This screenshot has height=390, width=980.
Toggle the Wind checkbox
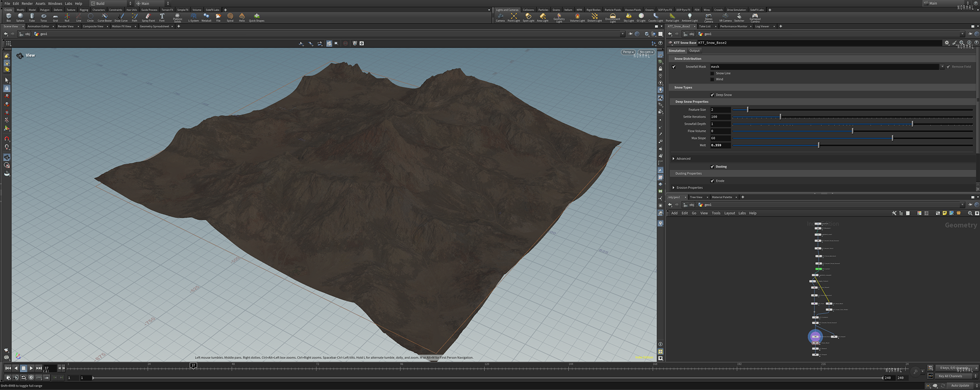[713, 80]
